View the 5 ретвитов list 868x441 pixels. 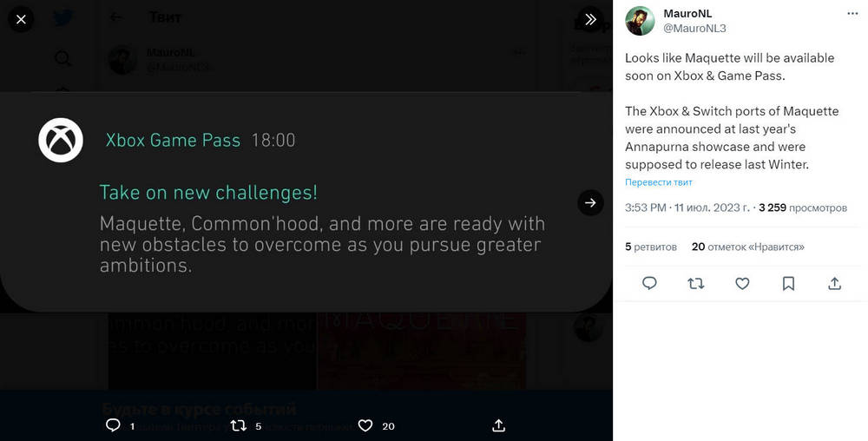point(651,247)
